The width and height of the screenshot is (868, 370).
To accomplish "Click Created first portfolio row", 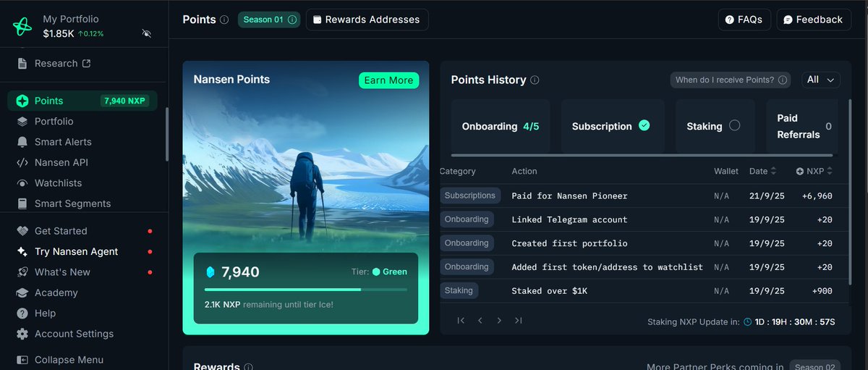I will coord(643,243).
